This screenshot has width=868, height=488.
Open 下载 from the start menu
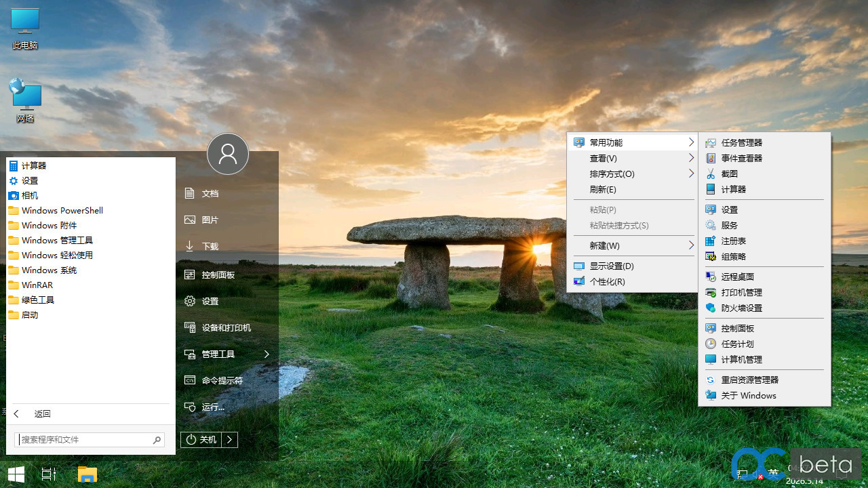[x=227, y=246]
